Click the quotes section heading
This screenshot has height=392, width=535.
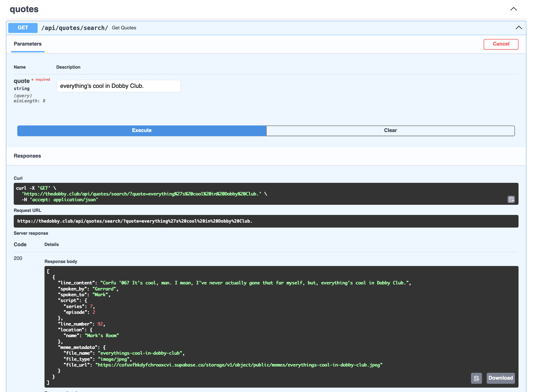click(x=24, y=9)
